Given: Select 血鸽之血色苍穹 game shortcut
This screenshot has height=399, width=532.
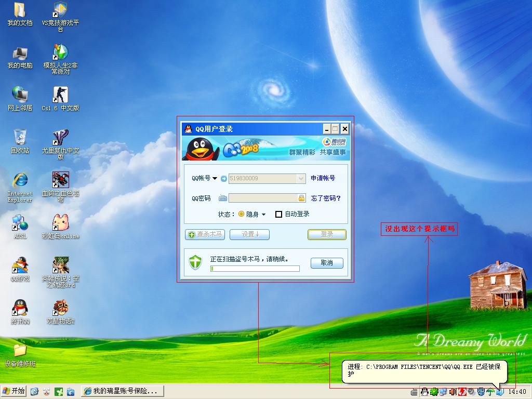Looking at the screenshot, I should pyautogui.click(x=60, y=187).
